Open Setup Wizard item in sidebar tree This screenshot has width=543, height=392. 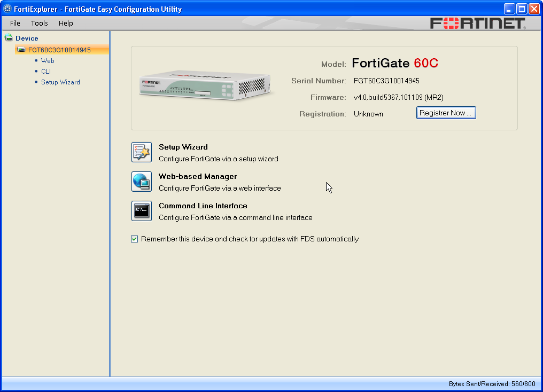(x=60, y=82)
